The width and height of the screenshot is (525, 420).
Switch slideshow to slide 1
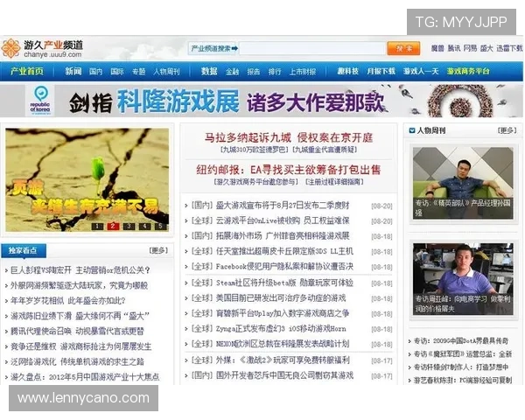[97, 227]
